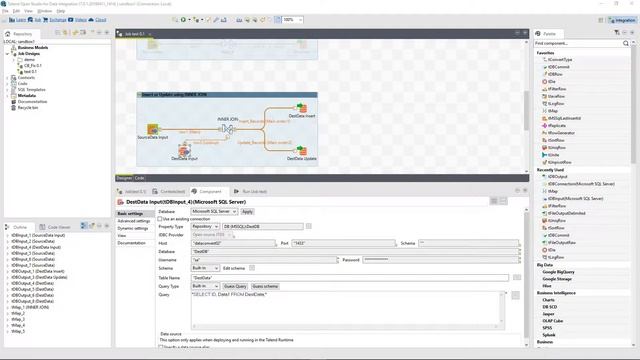Pick tMSSqlLastInsertId from palette Favorites
640x360 pixels.
click(564, 118)
